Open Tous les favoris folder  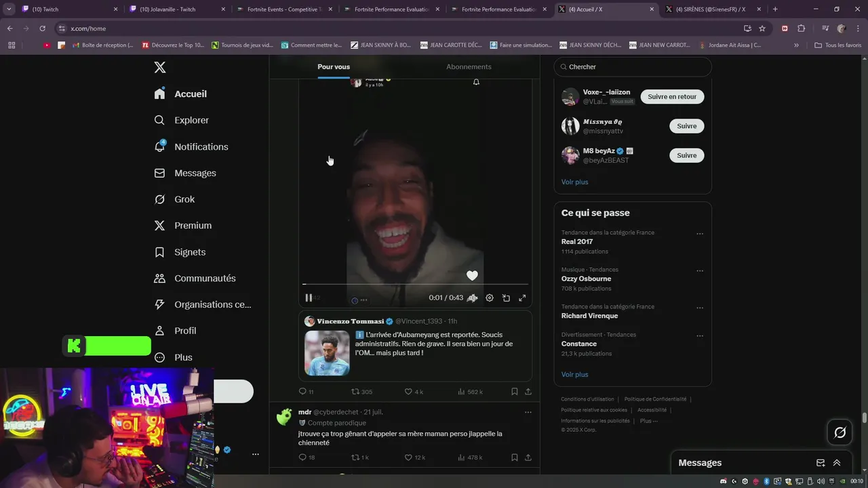pos(838,45)
